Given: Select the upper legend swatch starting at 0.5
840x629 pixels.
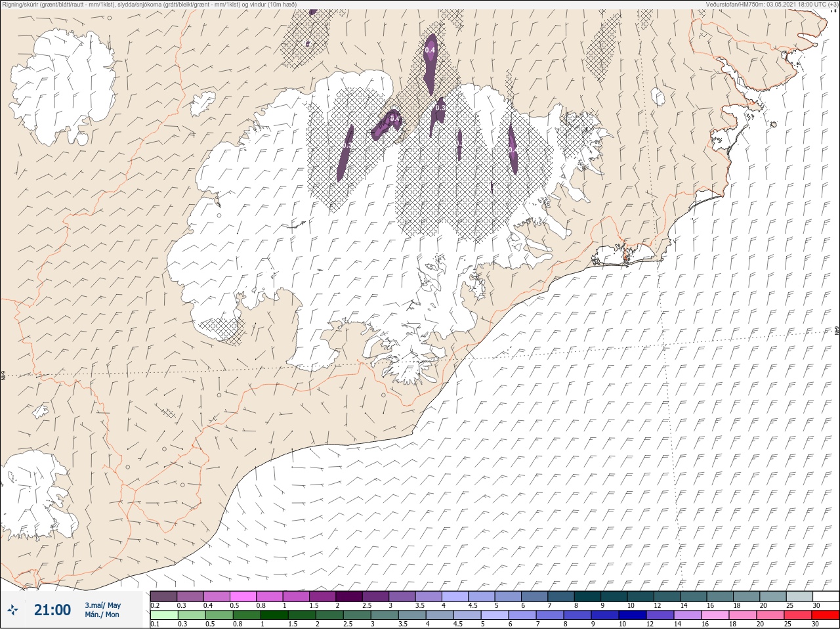Looking at the screenshot, I should point(243,596).
